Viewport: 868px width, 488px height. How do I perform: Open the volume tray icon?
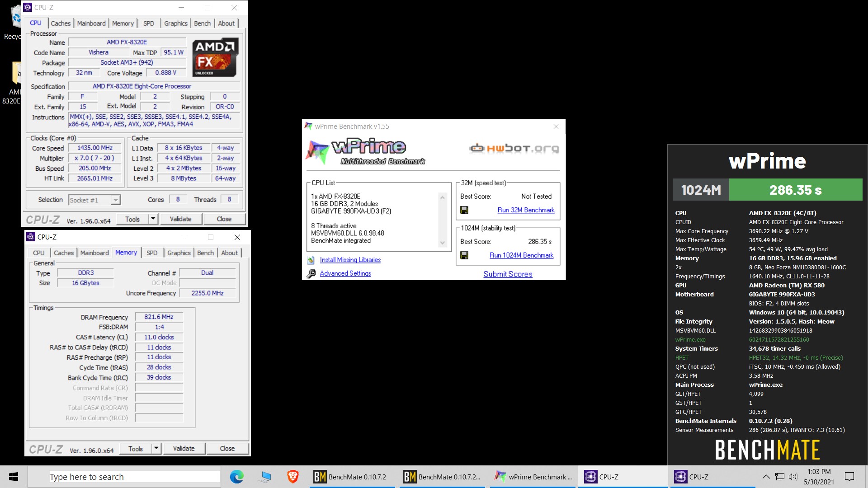pyautogui.click(x=793, y=477)
